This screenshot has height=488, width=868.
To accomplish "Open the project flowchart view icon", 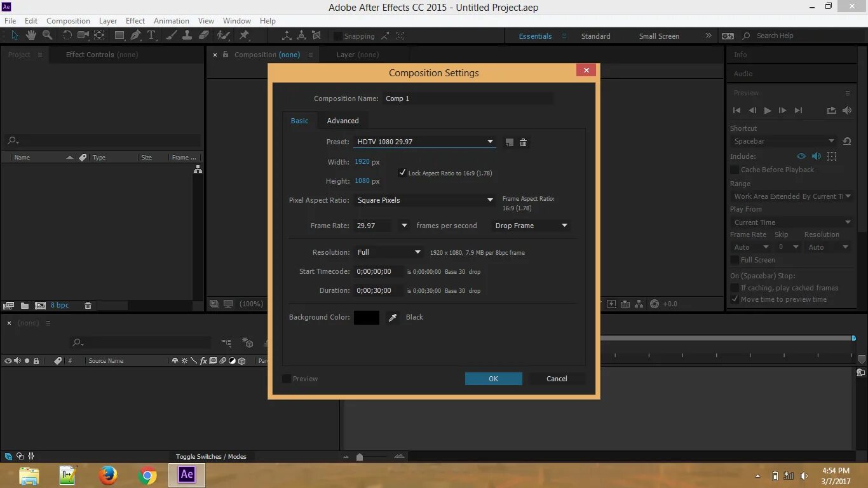I will coord(198,170).
